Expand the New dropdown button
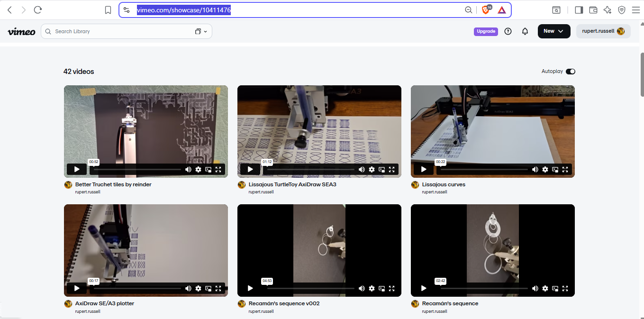The width and height of the screenshot is (644, 319). 553,31
